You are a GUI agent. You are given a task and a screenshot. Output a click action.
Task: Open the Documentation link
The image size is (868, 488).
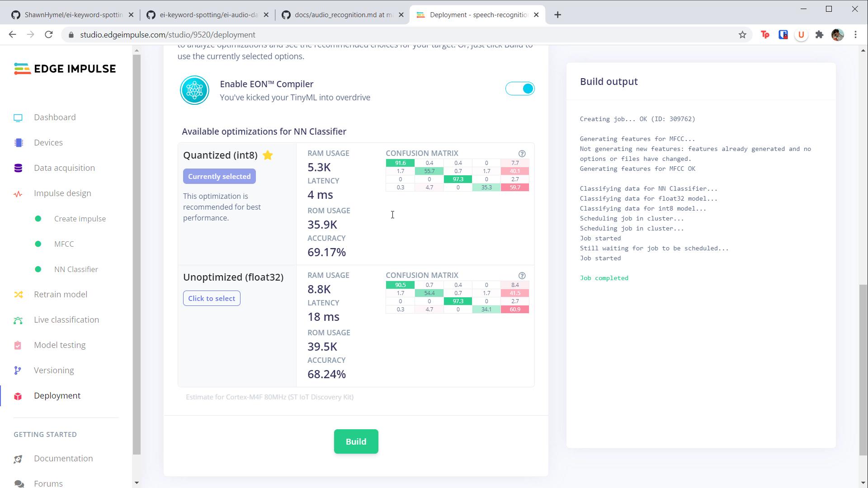click(x=63, y=459)
